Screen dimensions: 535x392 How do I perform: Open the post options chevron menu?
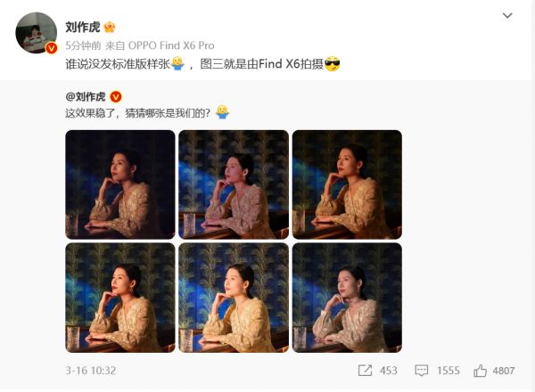[507, 16]
